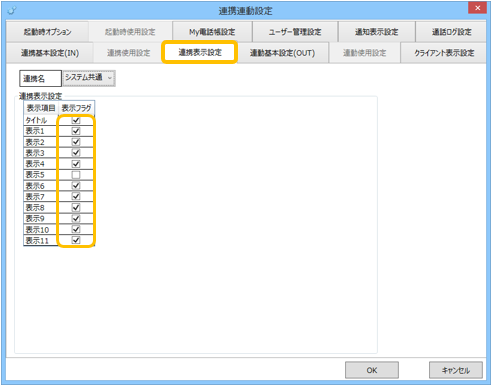Viewport: 492px width, 386px height.
Task: Open the My電話帳設定 tab
Action: point(212,32)
